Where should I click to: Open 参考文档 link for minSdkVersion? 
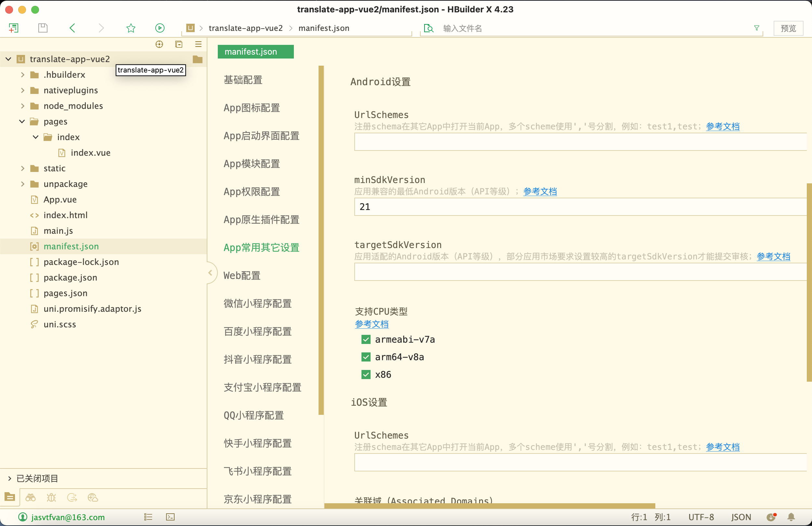(x=540, y=191)
